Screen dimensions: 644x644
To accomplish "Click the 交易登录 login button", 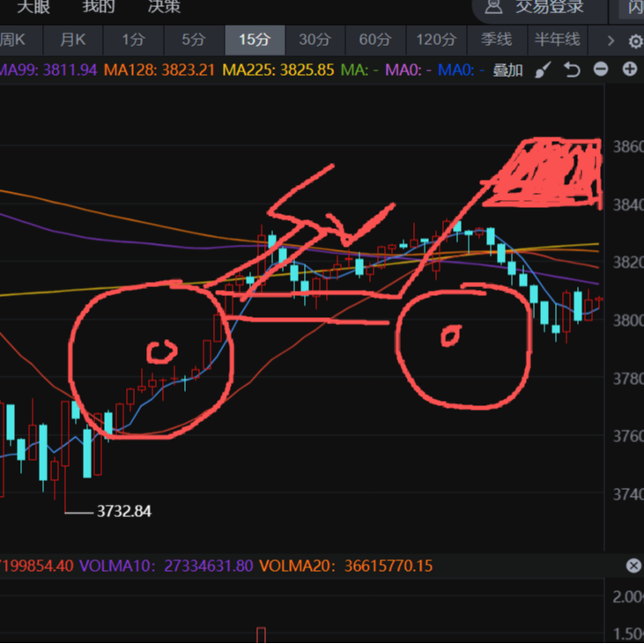I will tap(549, 7).
